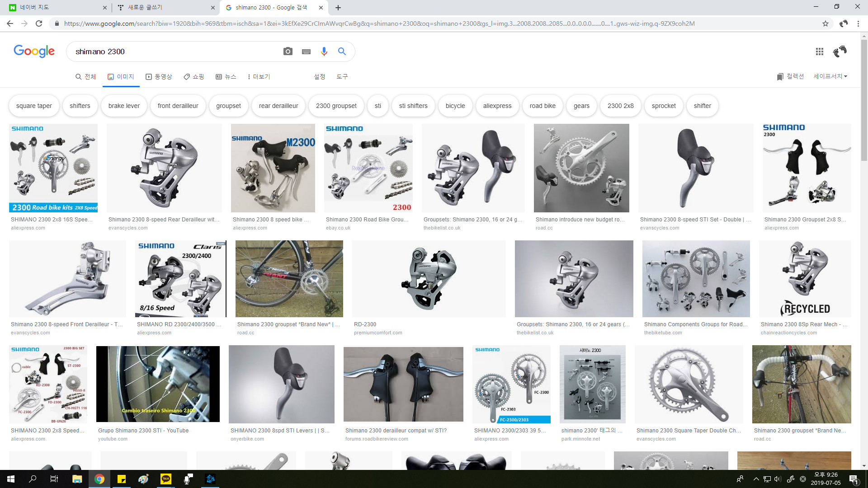Select the 이미지 tab

coord(121,77)
